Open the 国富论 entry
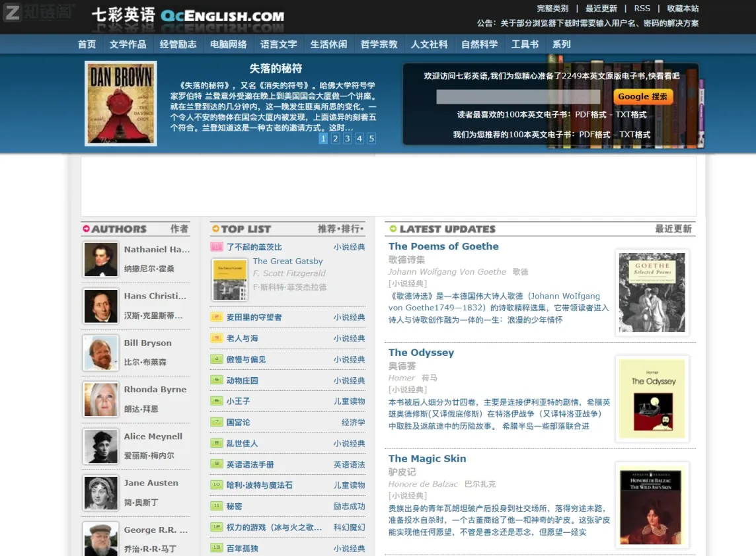The image size is (756, 556). click(238, 423)
